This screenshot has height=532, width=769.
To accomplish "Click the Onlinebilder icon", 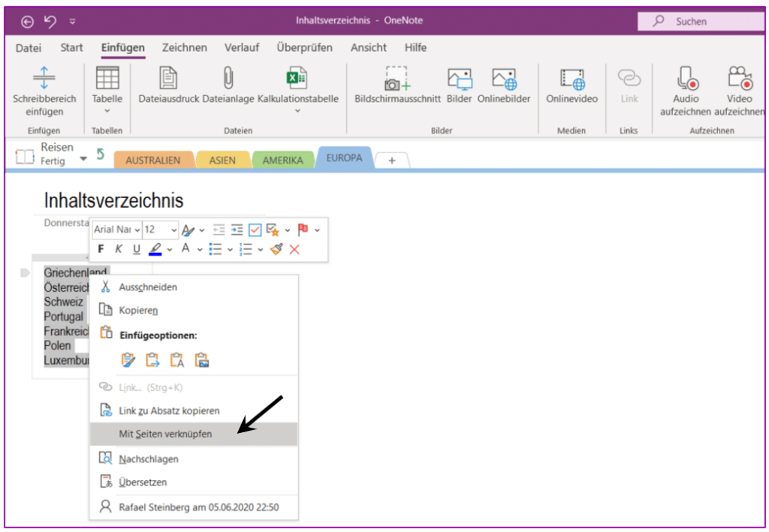I will (x=504, y=78).
